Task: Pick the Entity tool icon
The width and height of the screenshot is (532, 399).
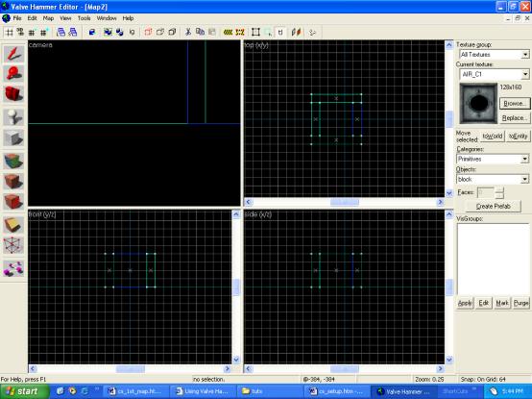Action: coord(13,117)
